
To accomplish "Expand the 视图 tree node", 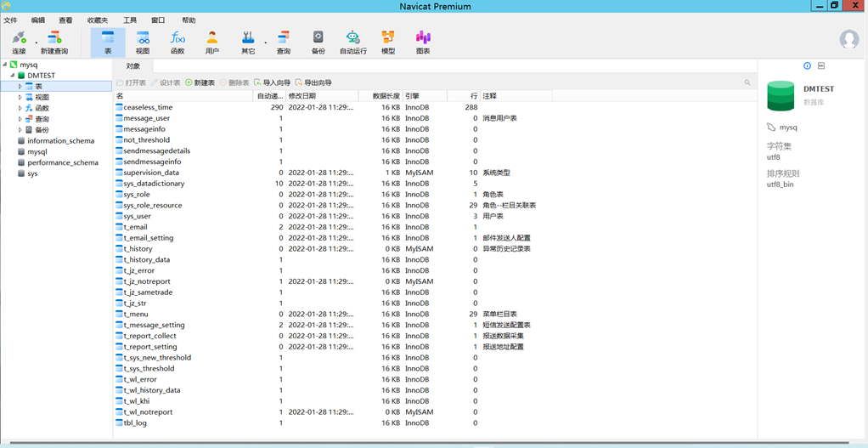I will click(20, 97).
